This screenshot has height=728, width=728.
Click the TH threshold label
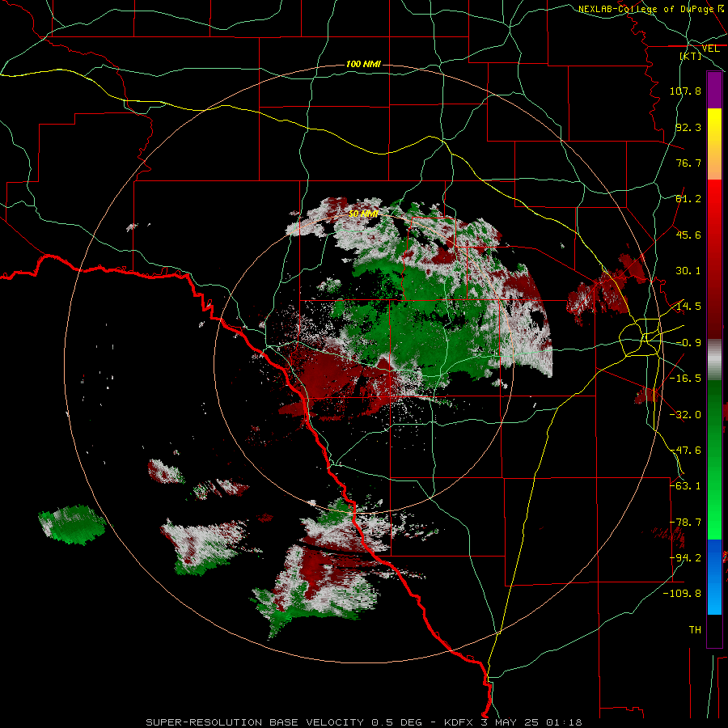[x=695, y=630]
